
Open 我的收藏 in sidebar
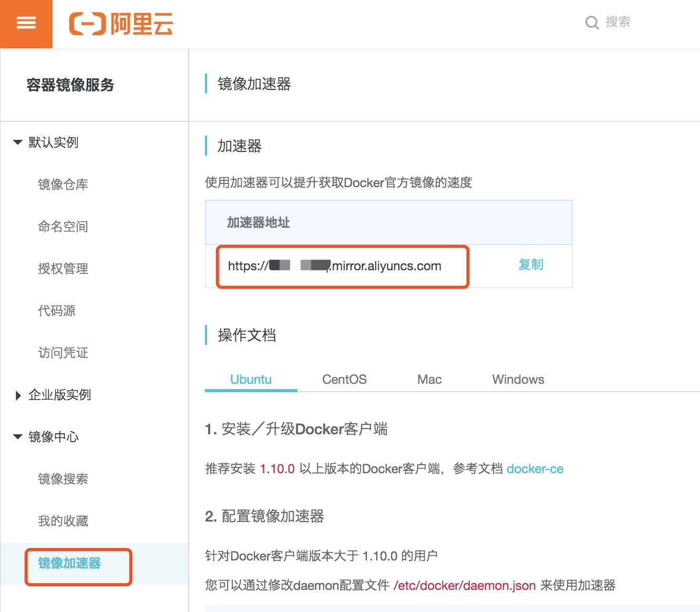[63, 521]
